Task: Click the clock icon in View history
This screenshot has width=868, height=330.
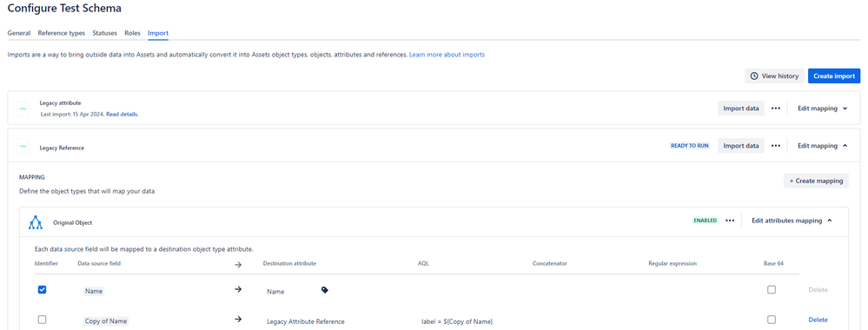Action: pyautogui.click(x=754, y=76)
